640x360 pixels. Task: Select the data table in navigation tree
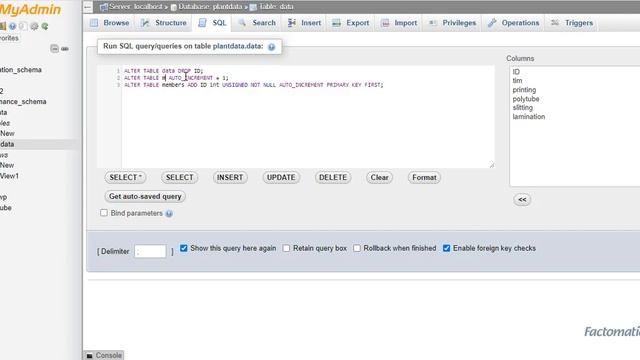(x=7, y=144)
